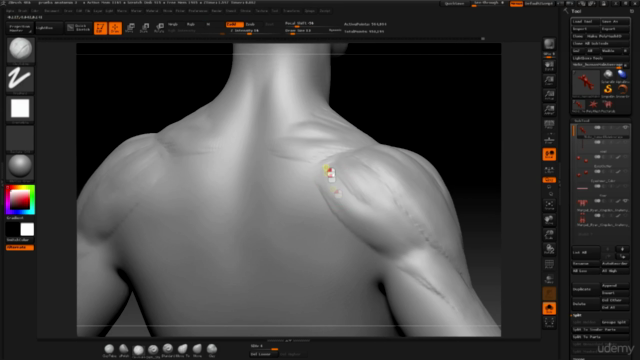
Task: Open the current brush thumbnail
Action: pos(20,50)
